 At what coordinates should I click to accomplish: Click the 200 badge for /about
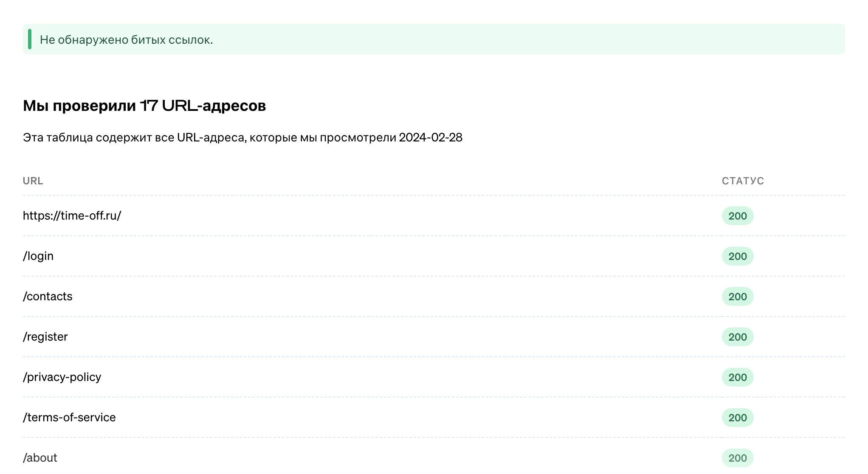coord(737,458)
